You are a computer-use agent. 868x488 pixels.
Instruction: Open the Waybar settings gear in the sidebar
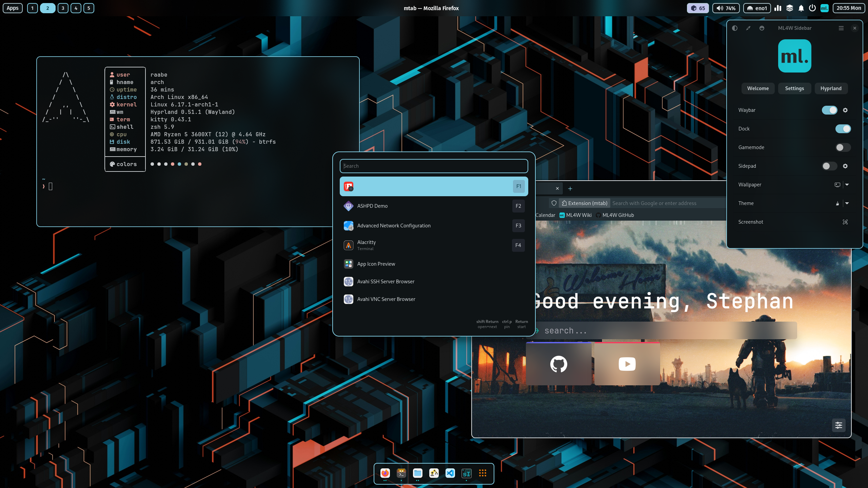point(845,110)
